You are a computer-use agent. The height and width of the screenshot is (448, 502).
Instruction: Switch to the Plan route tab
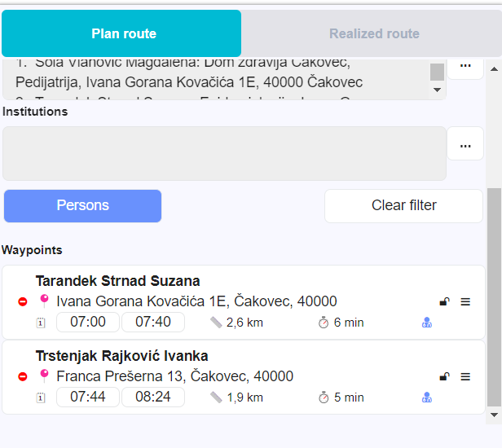click(x=123, y=33)
